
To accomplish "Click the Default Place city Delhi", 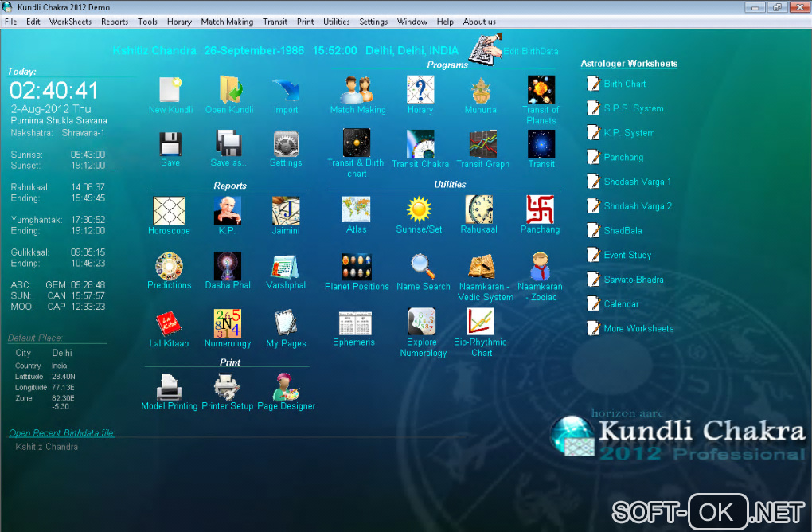I will (x=62, y=353).
